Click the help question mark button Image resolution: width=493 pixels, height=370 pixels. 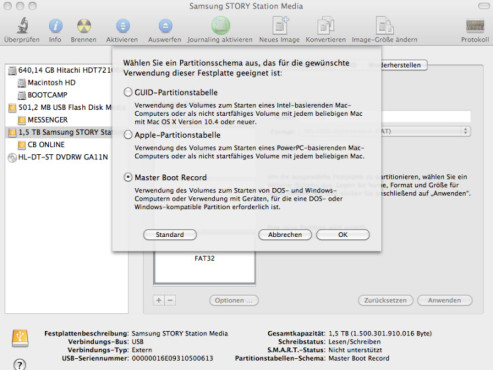pos(20,364)
